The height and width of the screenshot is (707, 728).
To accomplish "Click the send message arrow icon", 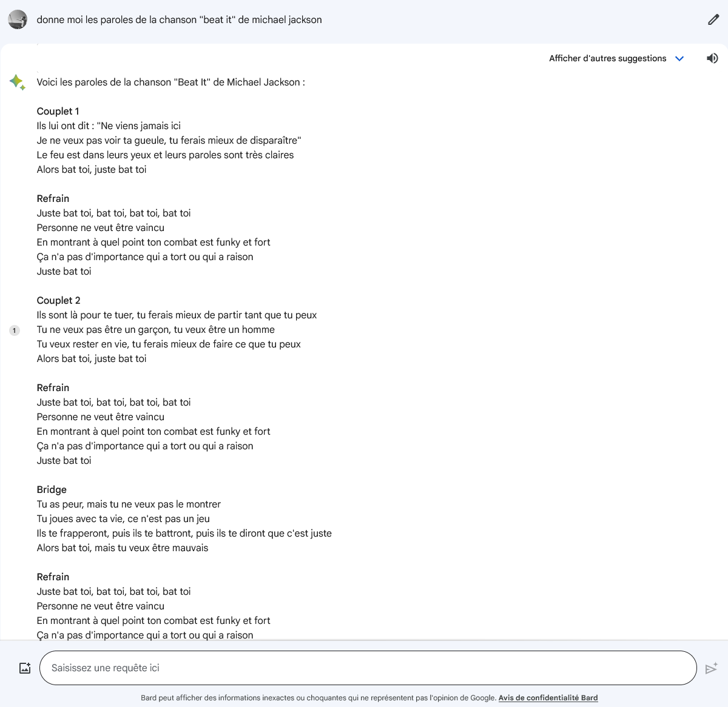I will pyautogui.click(x=712, y=668).
